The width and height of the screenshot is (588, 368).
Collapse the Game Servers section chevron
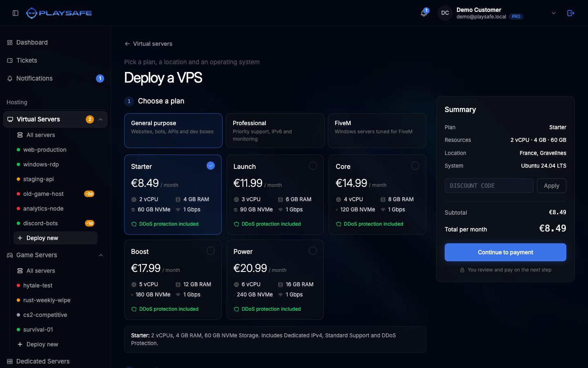tap(101, 255)
